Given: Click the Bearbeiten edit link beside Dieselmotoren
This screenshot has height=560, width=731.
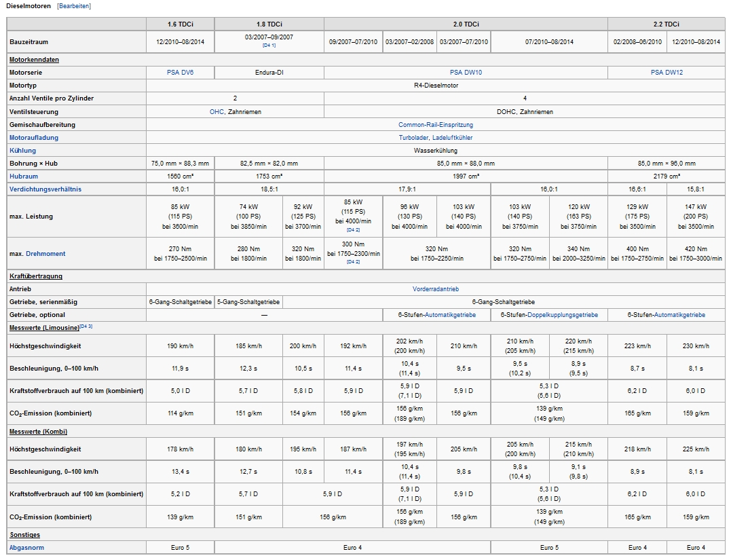Looking at the screenshot, I should 74,6.
